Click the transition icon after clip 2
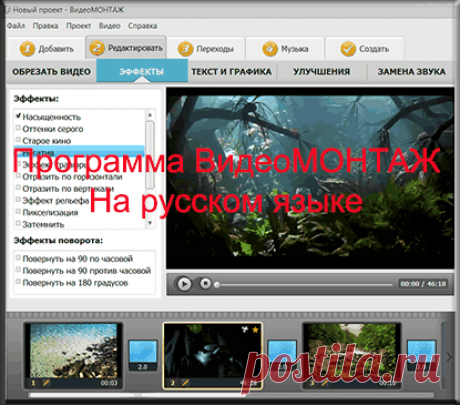460x405 pixels. click(x=282, y=355)
